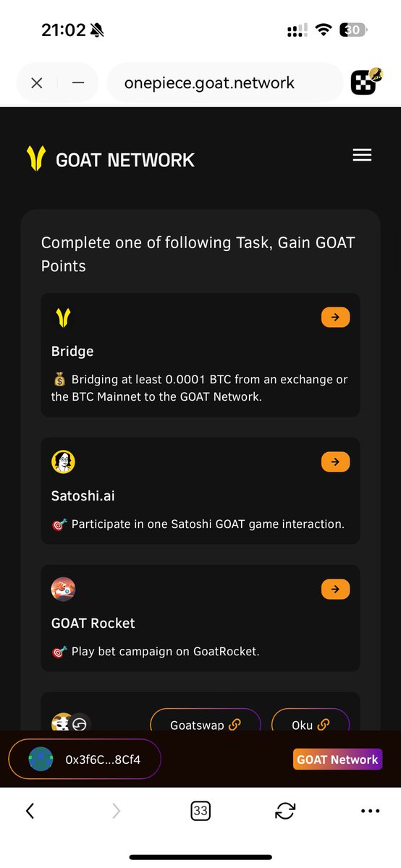Open the three-dot more options menu
The height and width of the screenshot is (868, 401).
pyautogui.click(x=370, y=812)
